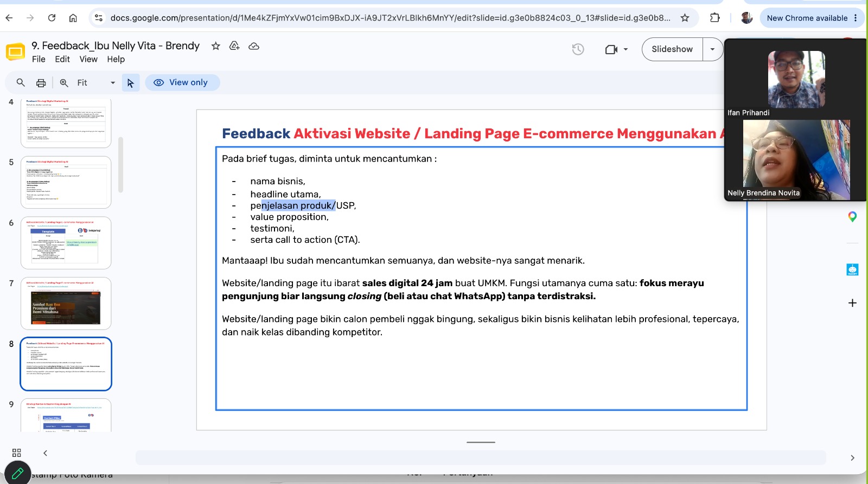Go back using the browser back arrow
The height and width of the screenshot is (484, 868).
[x=9, y=18]
